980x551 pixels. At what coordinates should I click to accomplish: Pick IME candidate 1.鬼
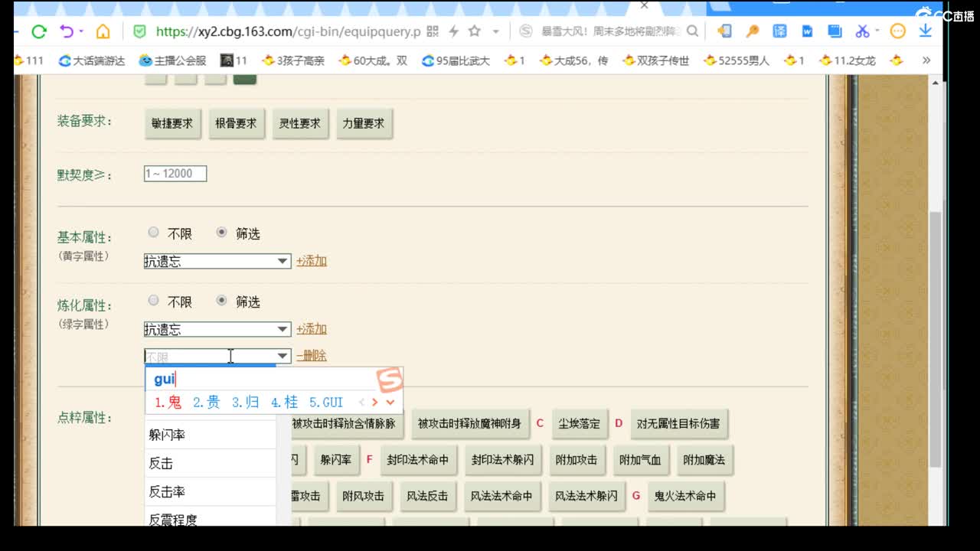pyautogui.click(x=168, y=403)
